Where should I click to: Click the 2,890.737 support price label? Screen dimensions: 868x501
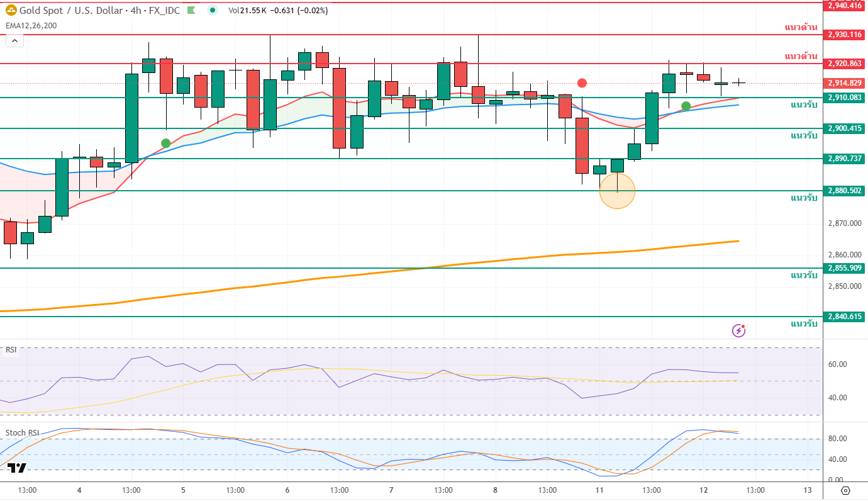[845, 159]
